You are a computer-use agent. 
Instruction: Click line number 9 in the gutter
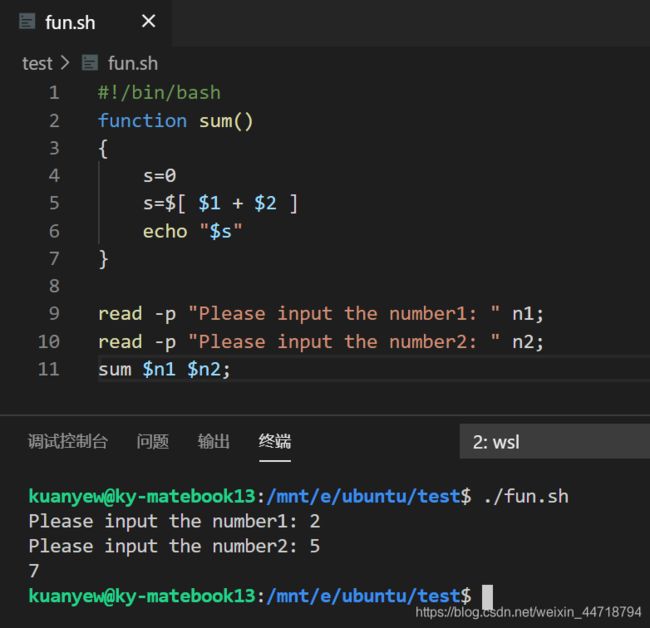[54, 314]
